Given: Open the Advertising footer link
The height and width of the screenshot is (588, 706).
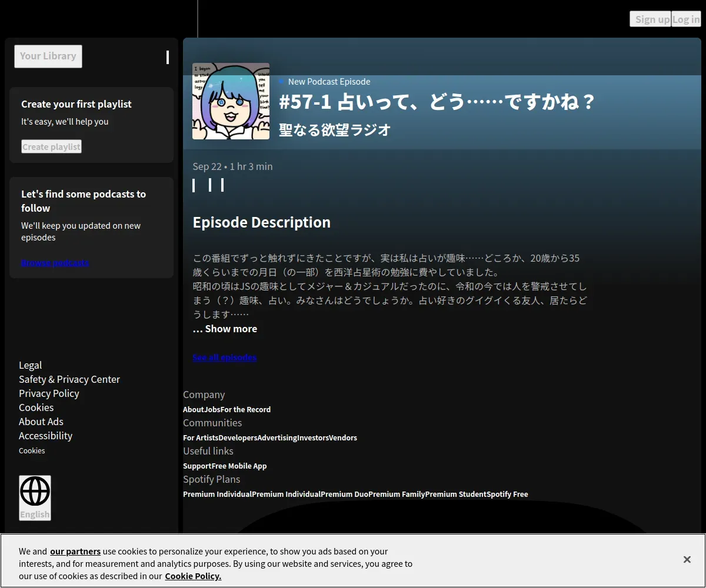Looking at the screenshot, I should (277, 437).
